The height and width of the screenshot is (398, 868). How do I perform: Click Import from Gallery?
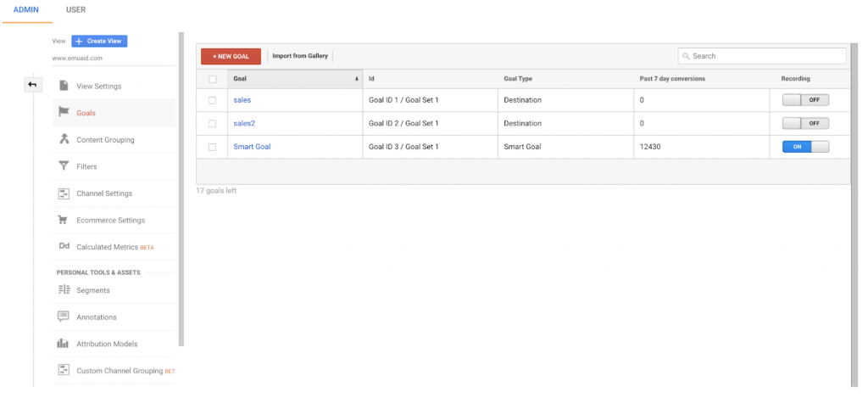(x=300, y=56)
